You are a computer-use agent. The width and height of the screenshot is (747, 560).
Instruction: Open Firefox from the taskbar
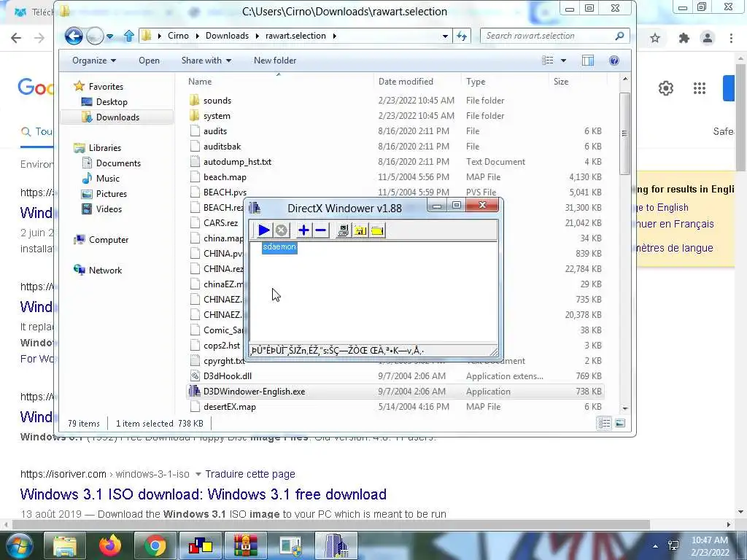110,545
